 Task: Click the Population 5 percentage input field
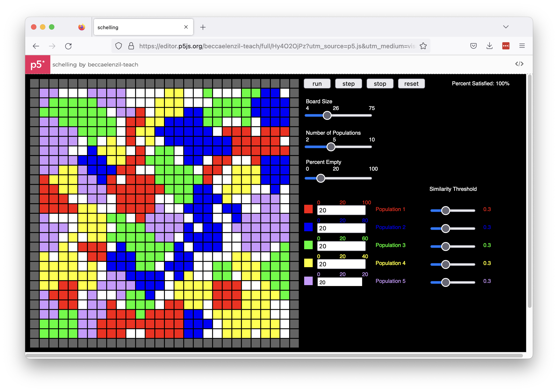(339, 282)
